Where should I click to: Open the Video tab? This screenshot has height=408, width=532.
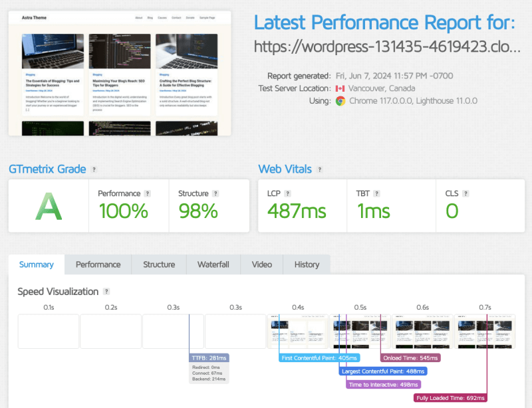[x=262, y=264]
